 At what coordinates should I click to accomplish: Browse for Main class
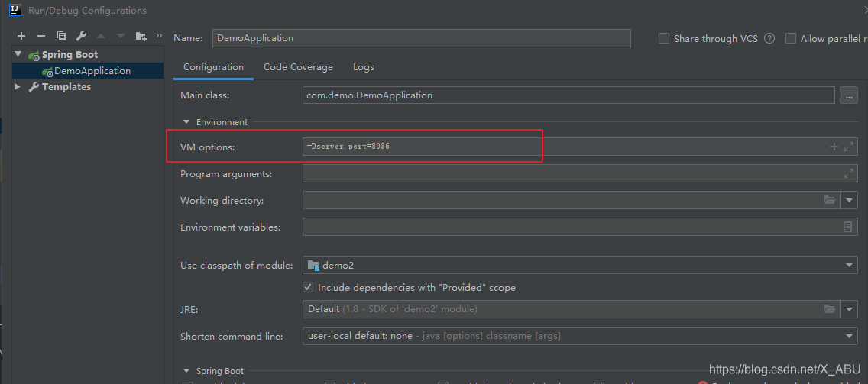click(x=849, y=95)
